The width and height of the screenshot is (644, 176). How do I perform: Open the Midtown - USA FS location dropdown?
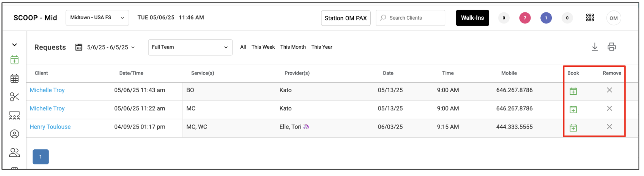(x=98, y=18)
